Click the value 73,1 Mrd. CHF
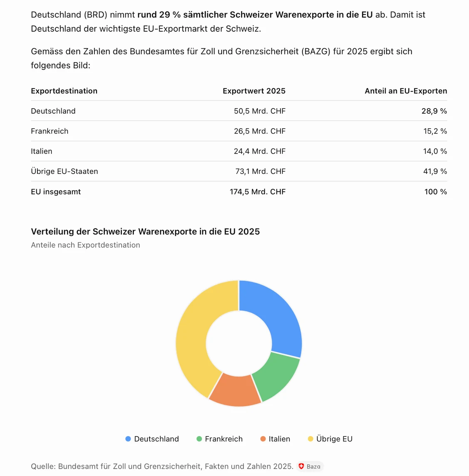Screen dimensions: 469x476 [261, 171]
